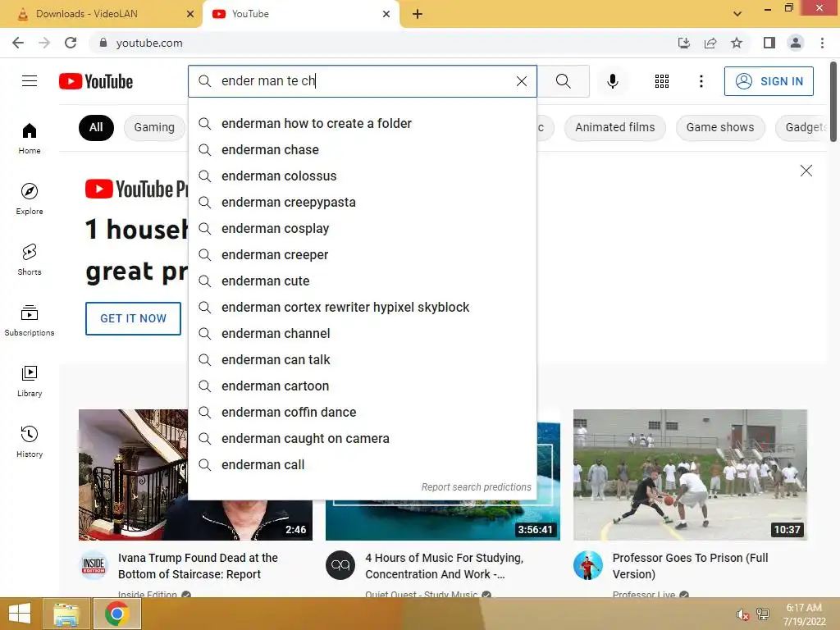Viewport: 840px width, 630px height.
Task: Click the YouTube logo
Action: coord(96,81)
